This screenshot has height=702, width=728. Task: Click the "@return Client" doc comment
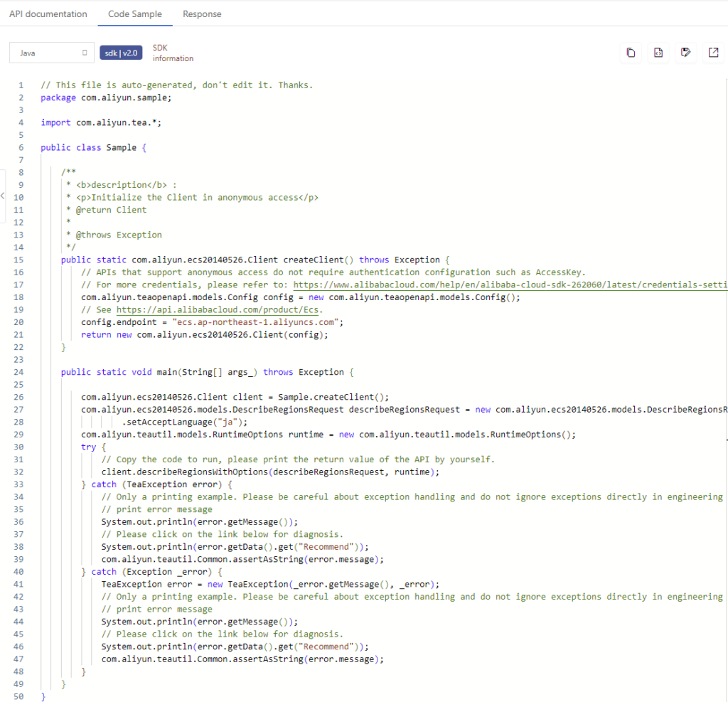point(111,210)
